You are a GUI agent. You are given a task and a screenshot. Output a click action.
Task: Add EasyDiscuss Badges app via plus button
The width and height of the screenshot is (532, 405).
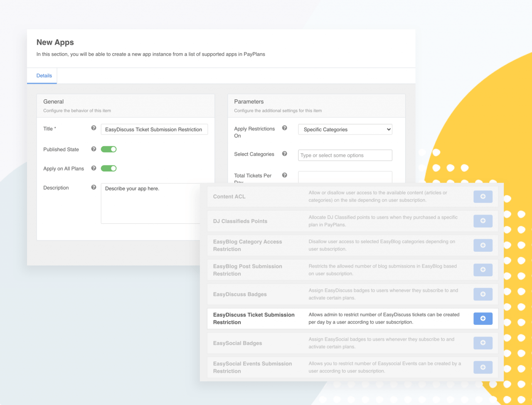483,294
